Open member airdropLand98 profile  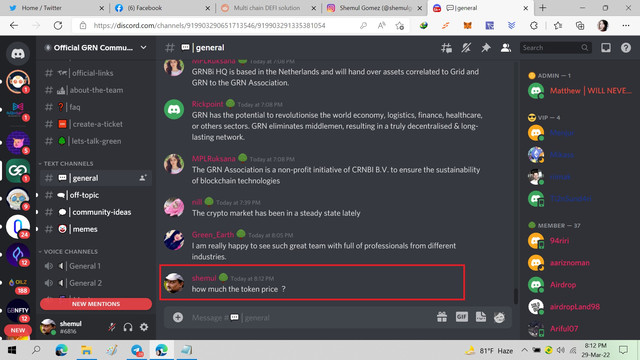coord(580,307)
